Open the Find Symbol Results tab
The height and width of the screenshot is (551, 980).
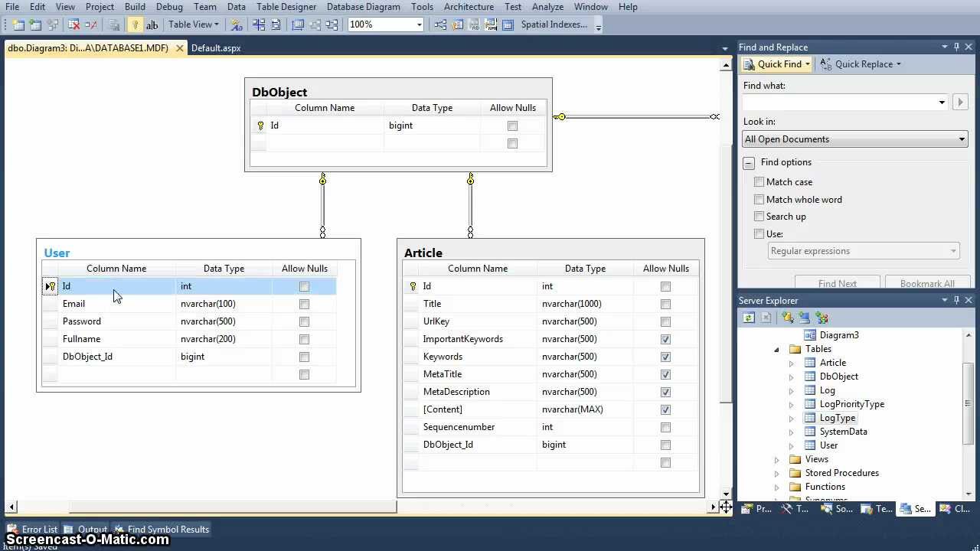point(162,529)
